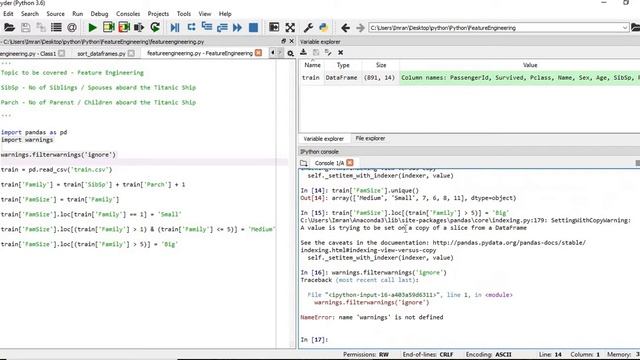Save file using the floppy disk icon
The image size is (640, 360).
coord(25,28)
